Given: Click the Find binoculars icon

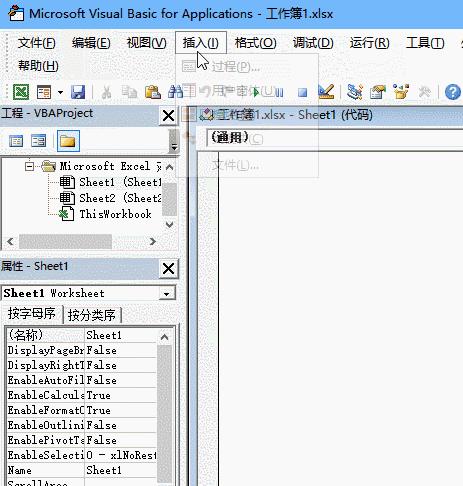Looking at the screenshot, I should coord(175,91).
